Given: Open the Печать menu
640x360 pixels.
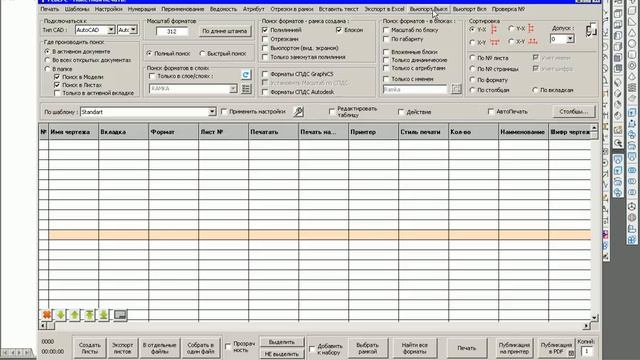Looking at the screenshot, I should (50, 9).
